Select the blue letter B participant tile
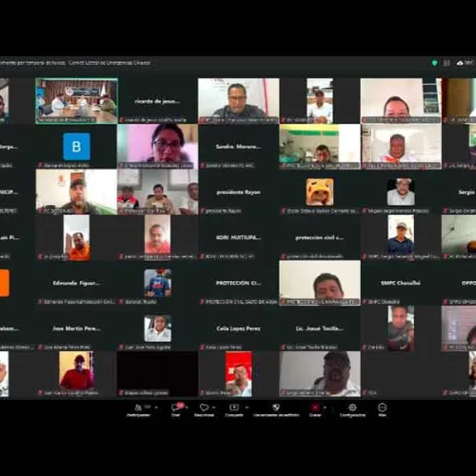 [76, 147]
